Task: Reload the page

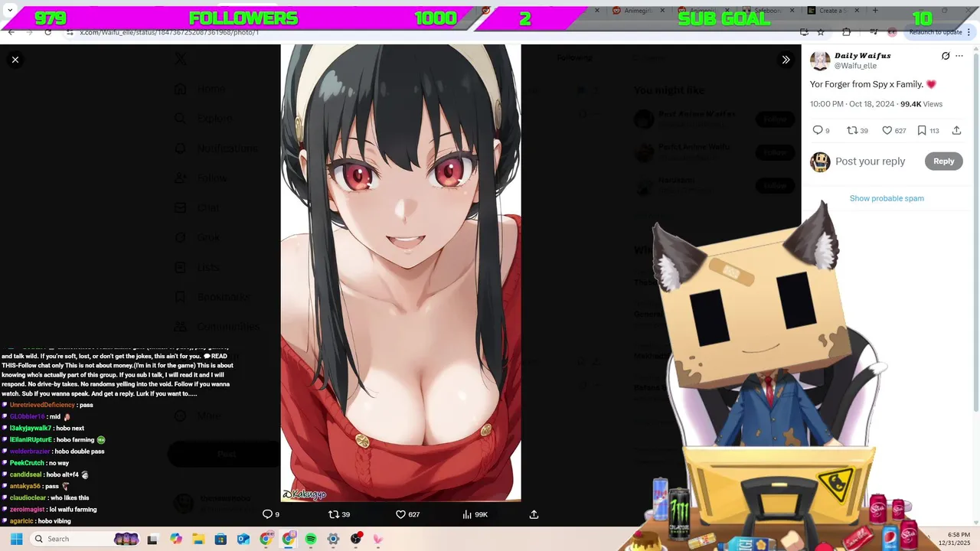Action: pyautogui.click(x=48, y=32)
